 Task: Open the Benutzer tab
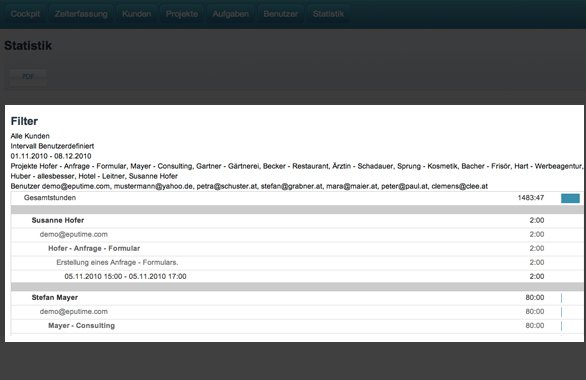(x=280, y=14)
